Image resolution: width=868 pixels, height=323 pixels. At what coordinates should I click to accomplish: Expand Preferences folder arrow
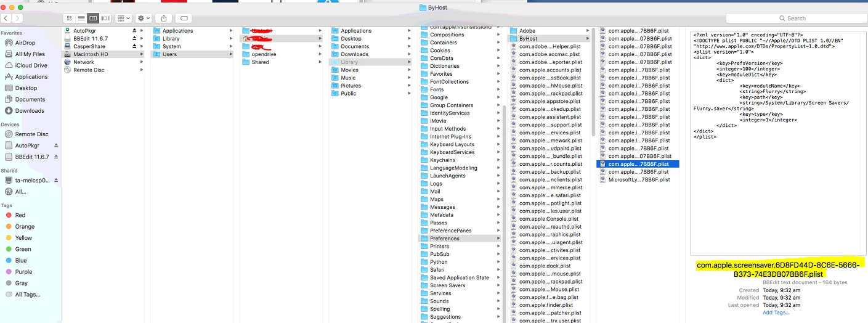pos(498,239)
